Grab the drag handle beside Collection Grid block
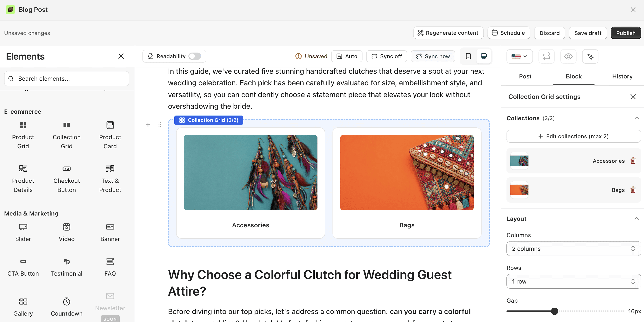The image size is (644, 322). coord(160,125)
